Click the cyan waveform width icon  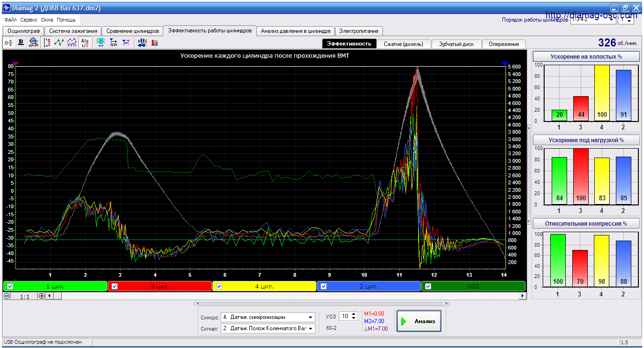coord(100,43)
